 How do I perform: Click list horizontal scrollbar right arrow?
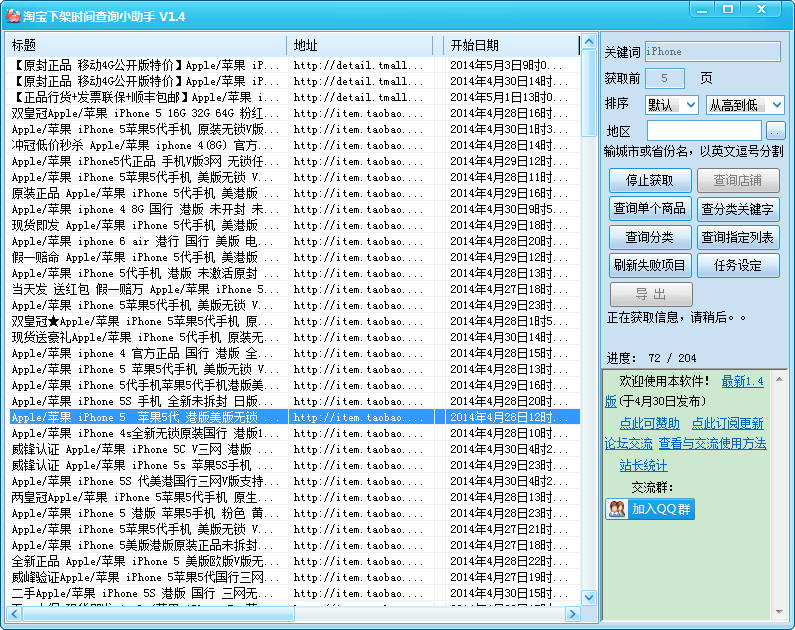point(573,614)
